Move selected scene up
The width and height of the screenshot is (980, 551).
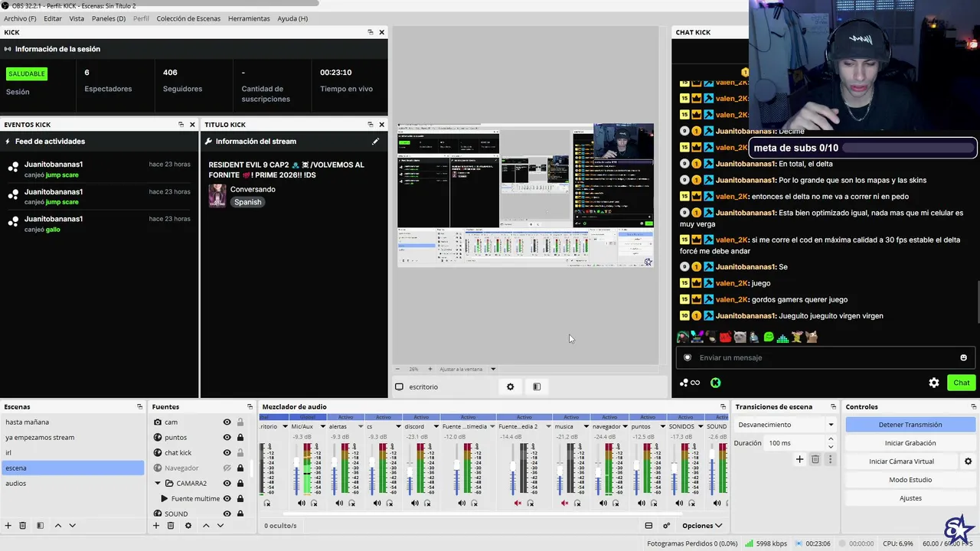(x=57, y=526)
